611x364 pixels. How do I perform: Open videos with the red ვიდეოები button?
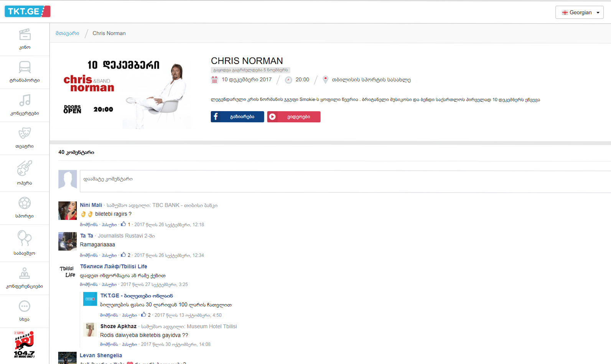[x=294, y=117]
